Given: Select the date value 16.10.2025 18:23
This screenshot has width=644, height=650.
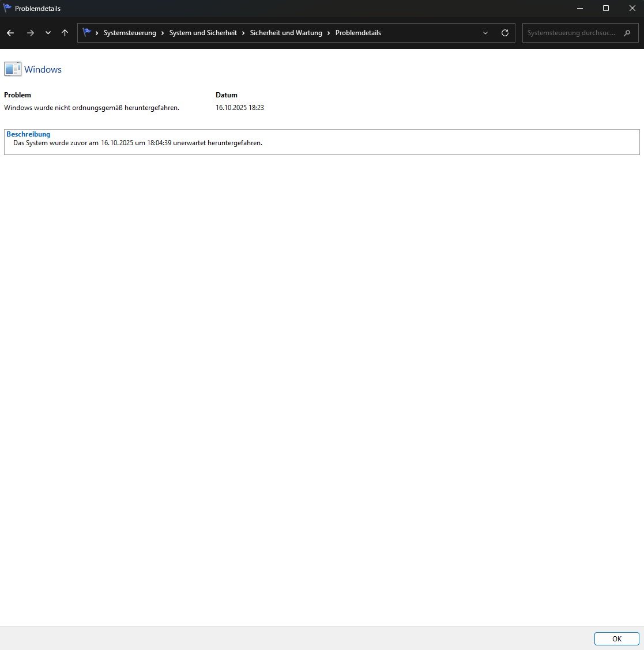Looking at the screenshot, I should [240, 108].
